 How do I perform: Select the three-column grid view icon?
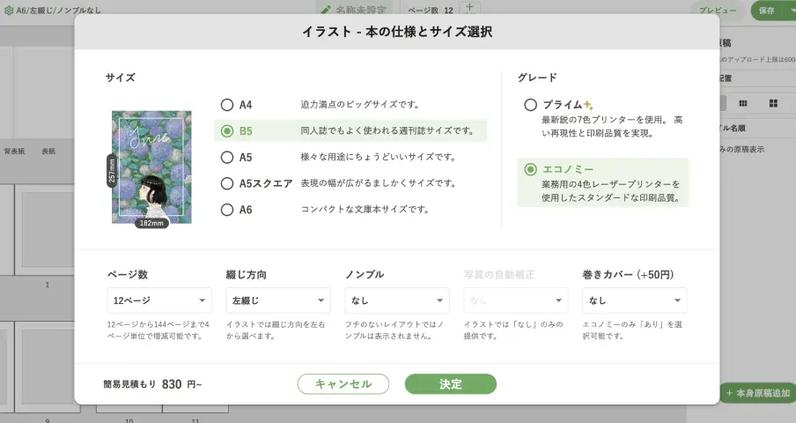[x=743, y=104]
